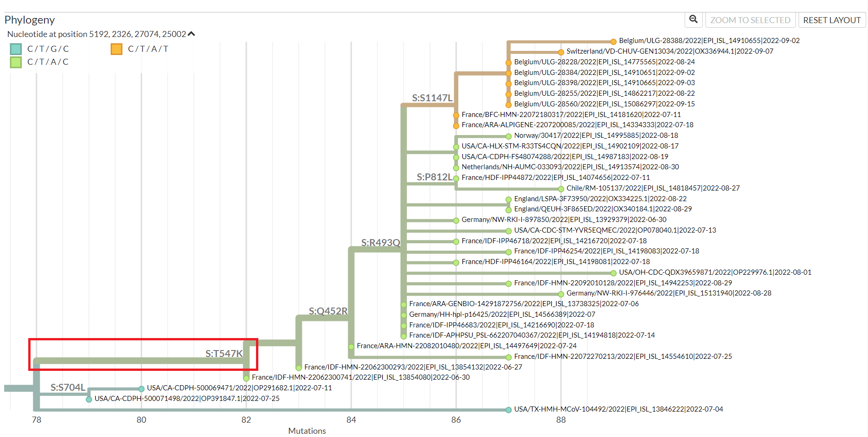Select the zoom-out magnifier tool icon
This screenshot has height=437, width=868.
coord(693,20)
